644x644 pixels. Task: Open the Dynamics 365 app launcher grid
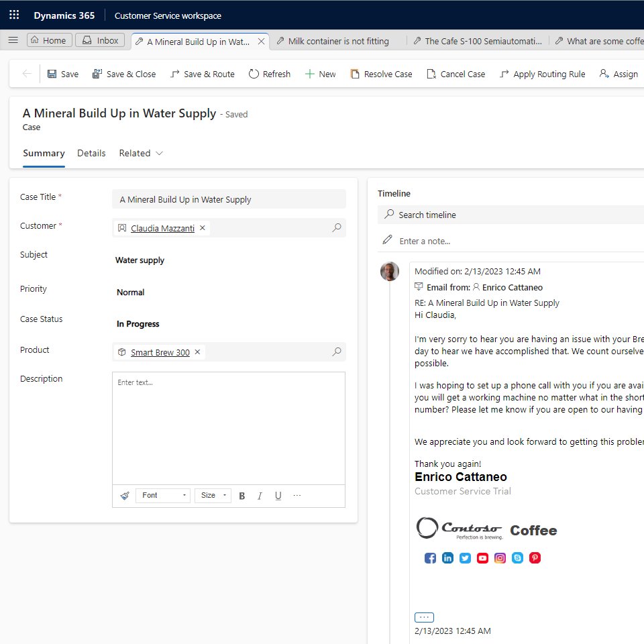tap(14, 15)
